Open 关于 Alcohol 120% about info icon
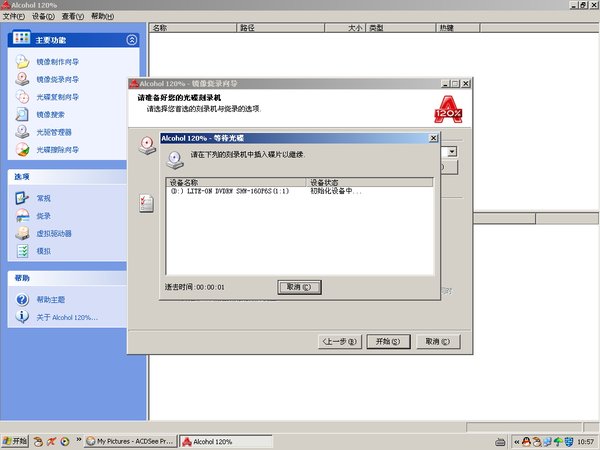600x450 pixels. pyautogui.click(x=22, y=317)
